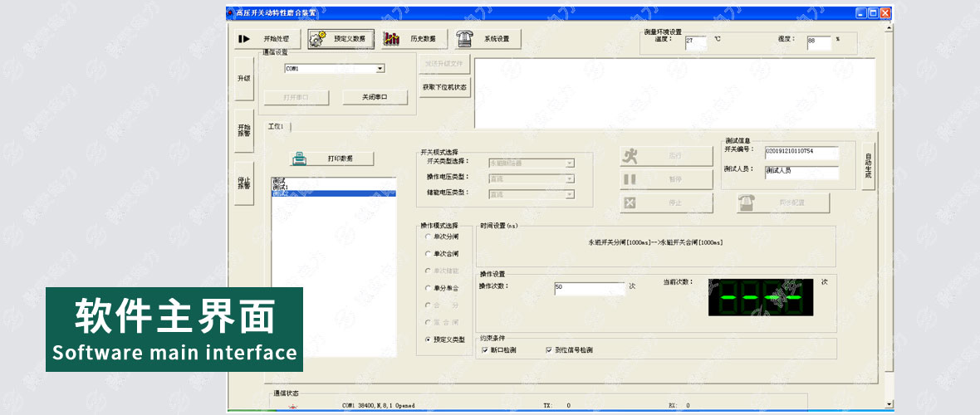This screenshot has width=980, height=415.
Task: Click the 升级 side button
Action: click(243, 79)
